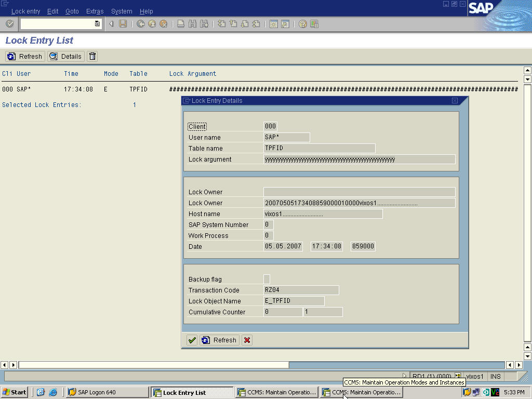Click the Refresh button above the lock list
Viewport: 532px width, 399px height.
[24, 56]
